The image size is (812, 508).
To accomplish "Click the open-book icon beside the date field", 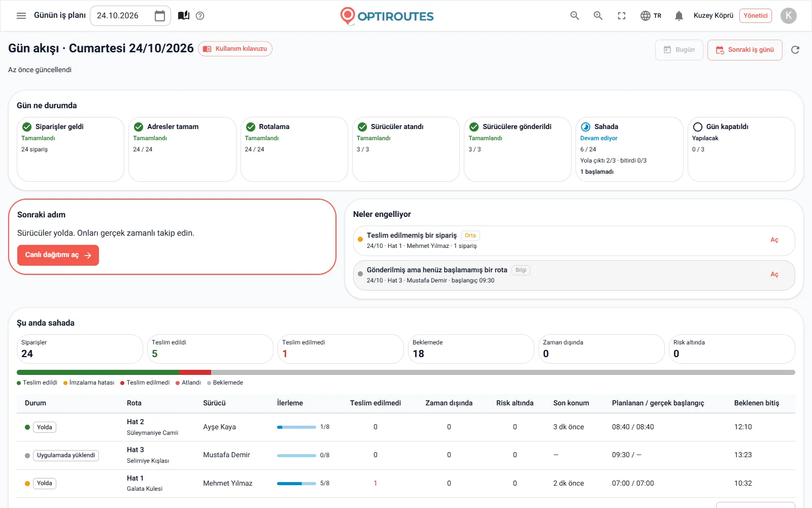I will pos(184,16).
